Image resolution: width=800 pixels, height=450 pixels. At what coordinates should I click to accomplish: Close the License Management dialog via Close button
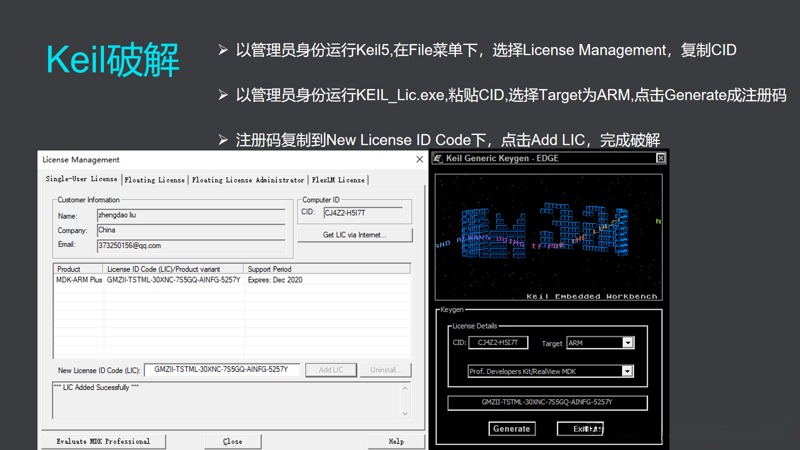233,441
